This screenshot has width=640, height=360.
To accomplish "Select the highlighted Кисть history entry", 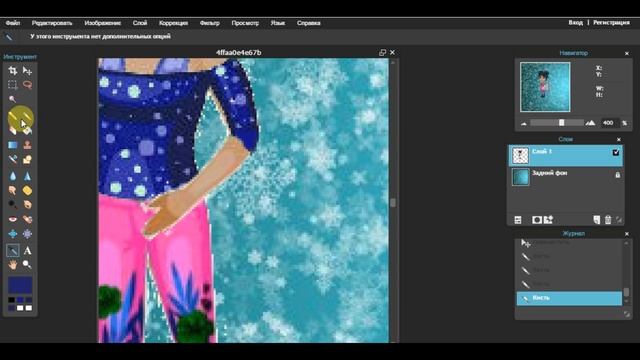I will coord(569,298).
